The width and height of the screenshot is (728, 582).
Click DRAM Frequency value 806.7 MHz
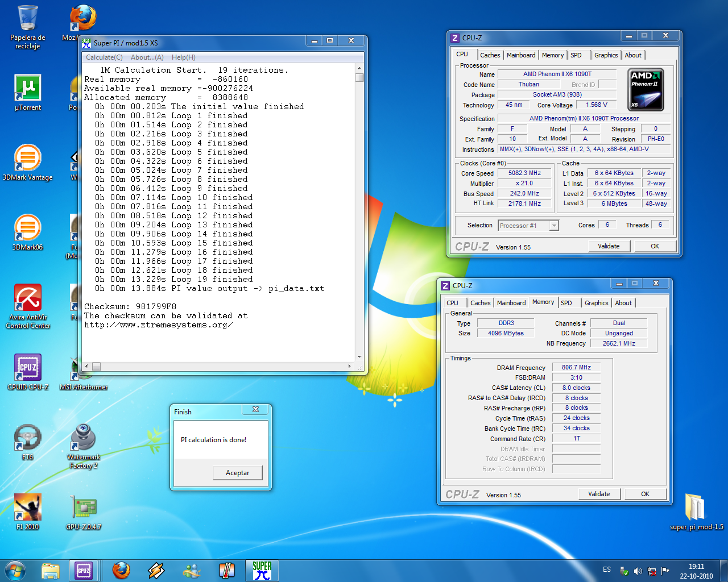point(576,367)
